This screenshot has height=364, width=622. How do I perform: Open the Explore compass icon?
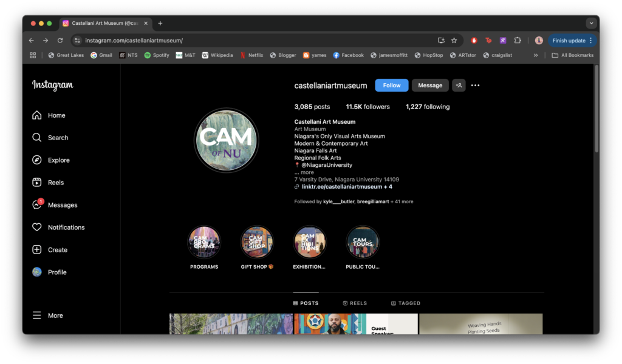pyautogui.click(x=37, y=160)
